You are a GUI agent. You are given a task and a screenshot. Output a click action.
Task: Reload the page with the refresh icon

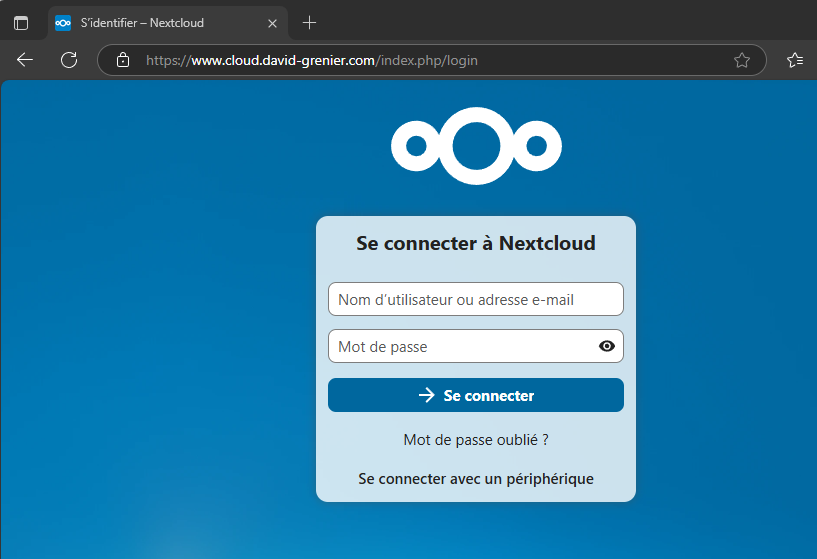[69, 60]
